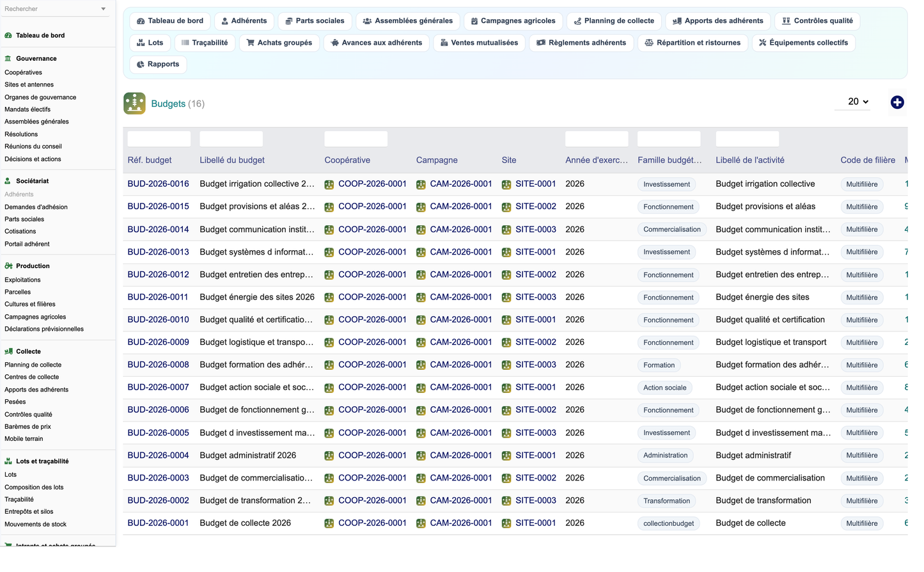Open Barèmes de prix in the sidebar
Screen dimensions: 924x572
click(x=27, y=427)
